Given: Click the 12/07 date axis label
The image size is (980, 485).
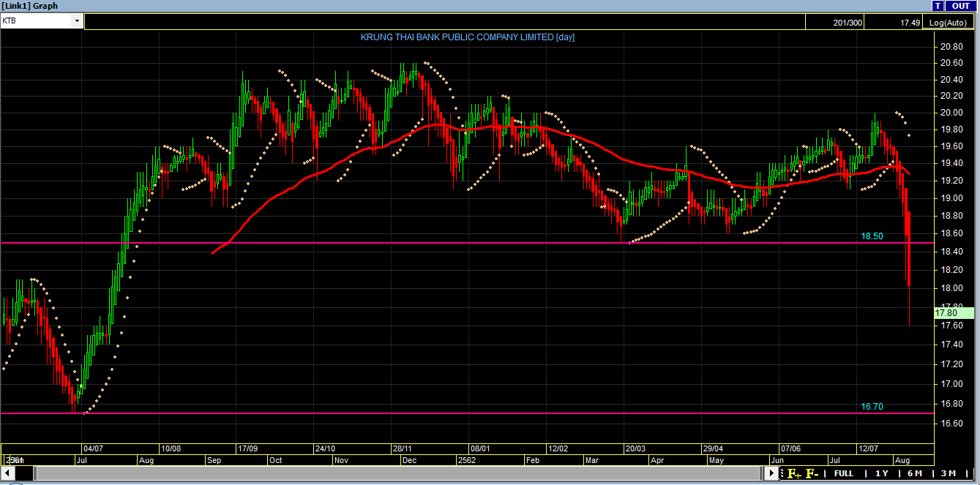Looking at the screenshot, I should tap(868, 448).
